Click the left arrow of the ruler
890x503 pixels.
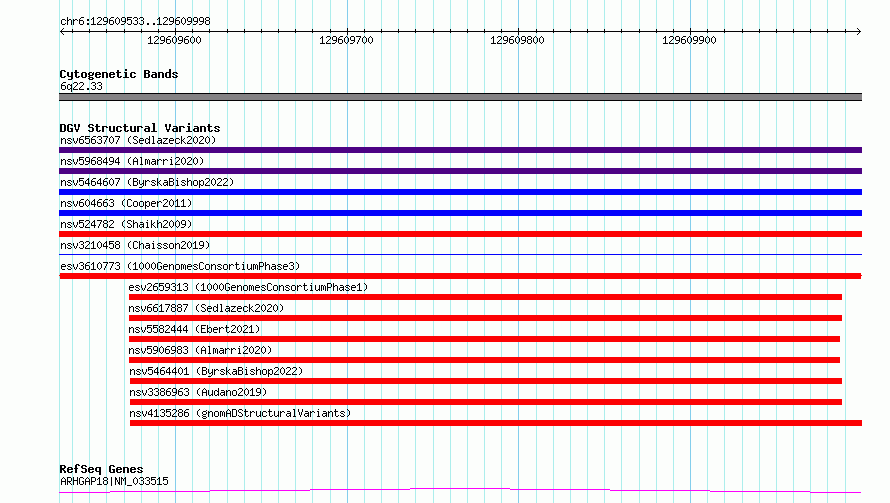[63, 32]
